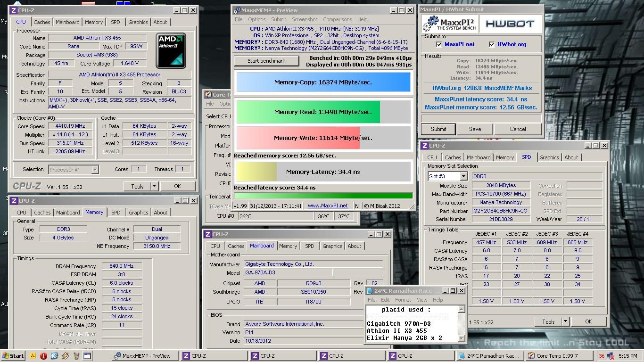Open the orange tool quick launch icon
Screen dimensions: 644x362
coord(65,356)
